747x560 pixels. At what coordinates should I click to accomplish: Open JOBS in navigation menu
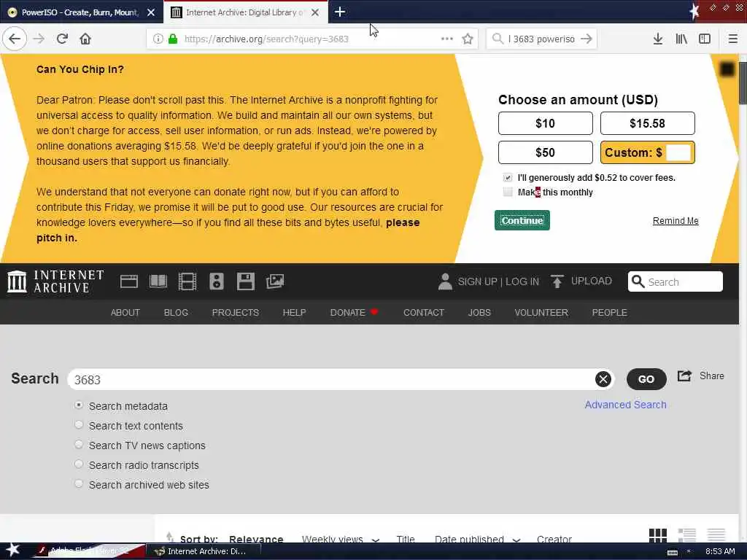(479, 313)
